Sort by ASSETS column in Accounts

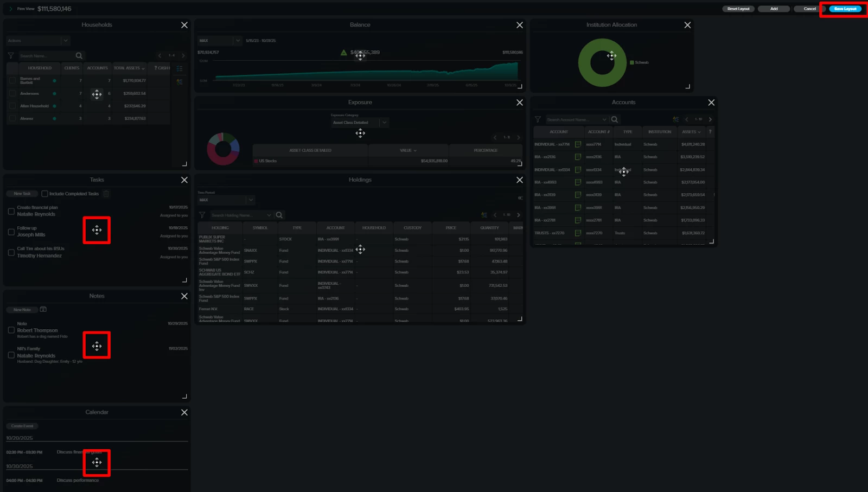(691, 132)
